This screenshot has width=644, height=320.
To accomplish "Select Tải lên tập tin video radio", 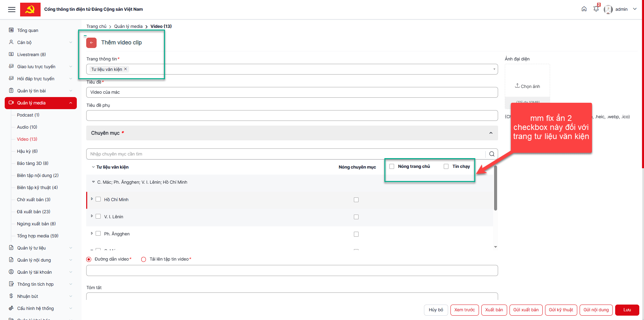I will (144, 260).
